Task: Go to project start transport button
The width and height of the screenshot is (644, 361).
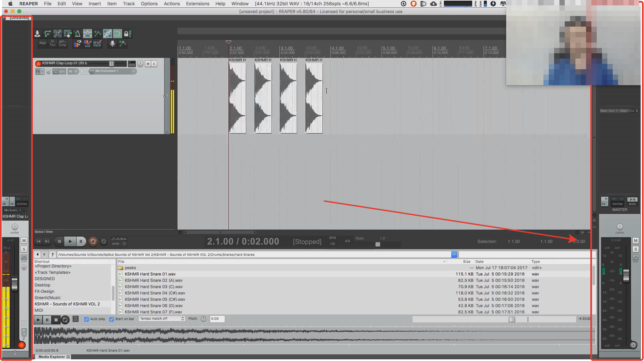Action: pyautogui.click(x=39, y=242)
